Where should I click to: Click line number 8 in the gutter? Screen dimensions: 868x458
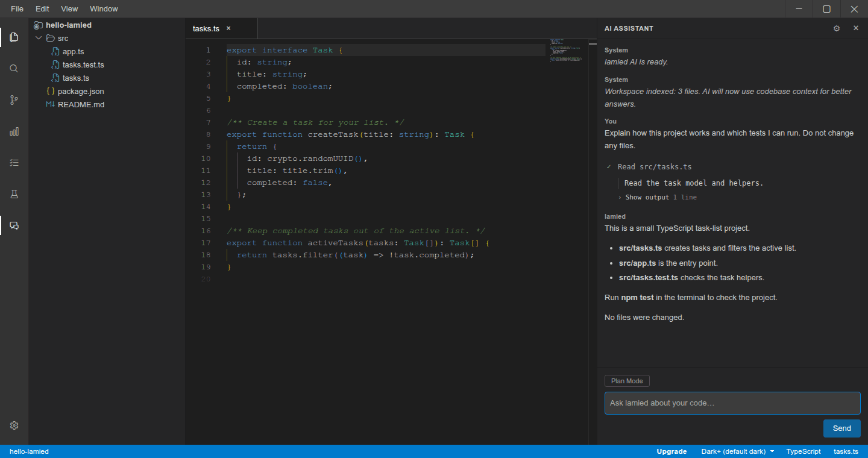click(x=208, y=134)
